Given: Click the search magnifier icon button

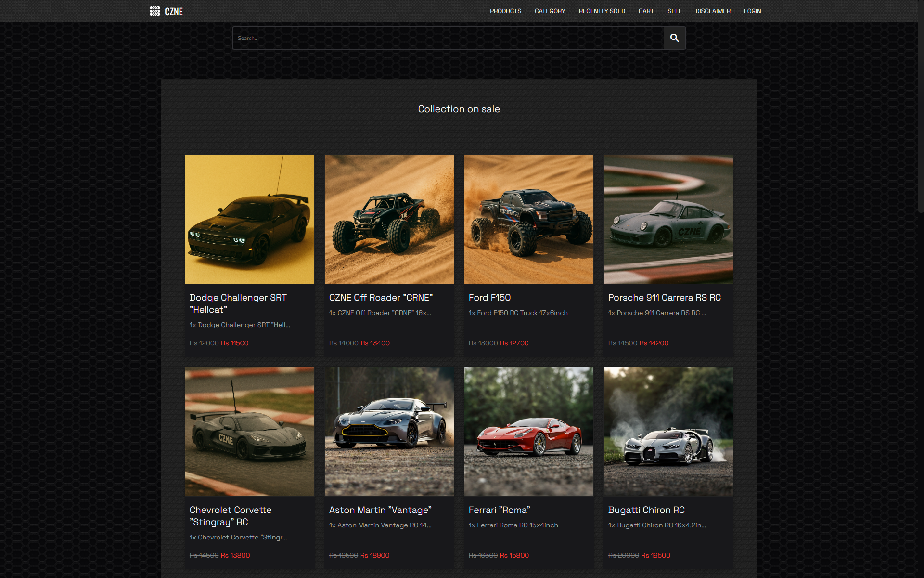Looking at the screenshot, I should click(x=674, y=38).
